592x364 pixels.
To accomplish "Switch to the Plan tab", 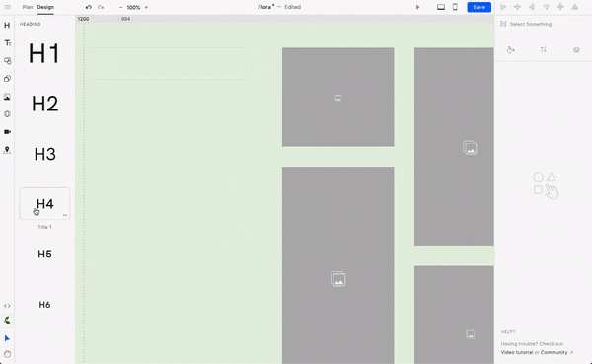I will point(28,7).
